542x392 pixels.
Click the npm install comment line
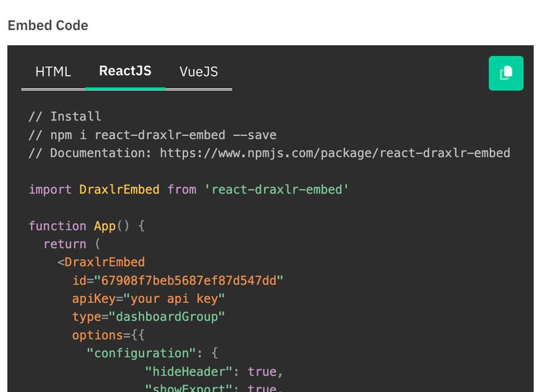151,134
